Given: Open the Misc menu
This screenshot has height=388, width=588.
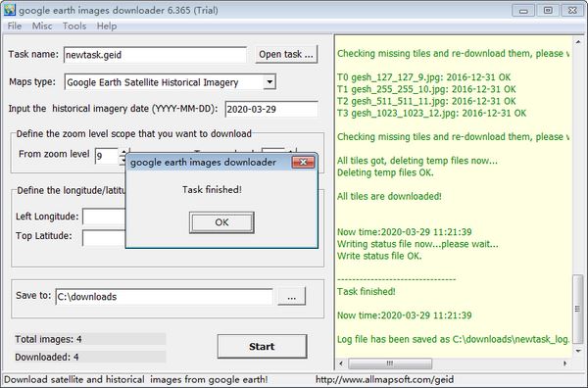Looking at the screenshot, I should pos(42,26).
